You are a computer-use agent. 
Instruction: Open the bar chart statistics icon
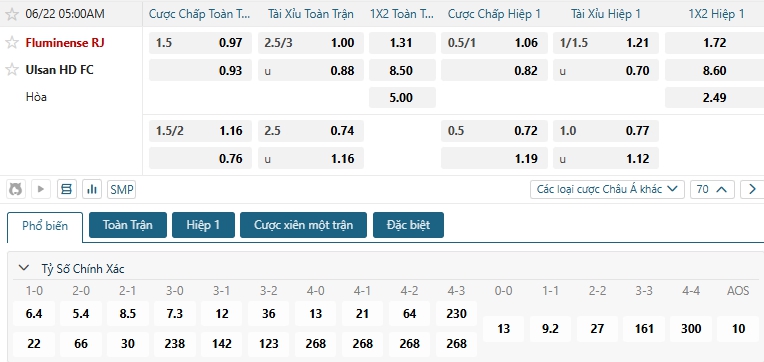pos(92,189)
